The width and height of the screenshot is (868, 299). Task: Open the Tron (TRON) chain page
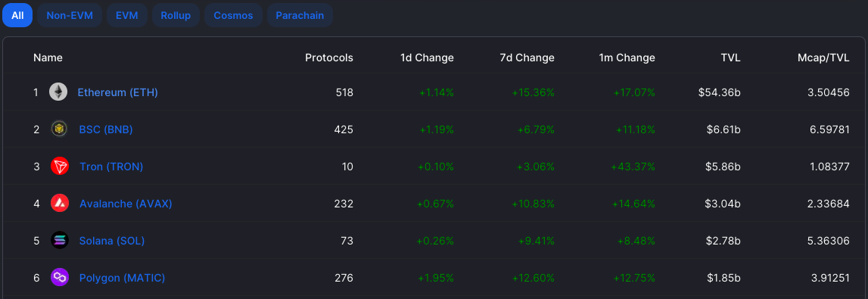[x=111, y=167]
